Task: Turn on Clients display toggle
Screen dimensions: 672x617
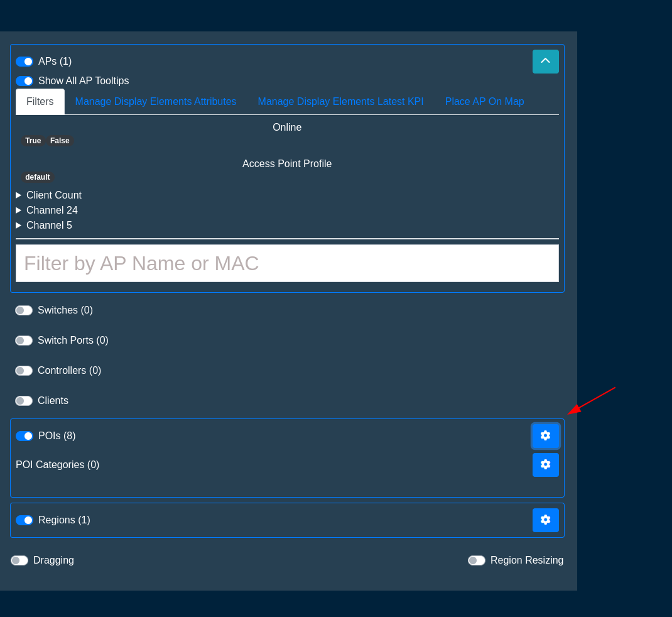Action: (24, 401)
